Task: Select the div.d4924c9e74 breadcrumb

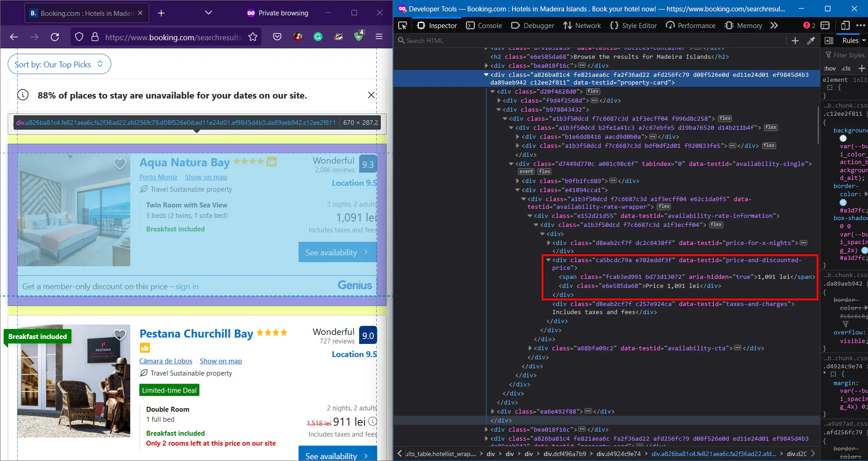Action: click(x=618, y=454)
